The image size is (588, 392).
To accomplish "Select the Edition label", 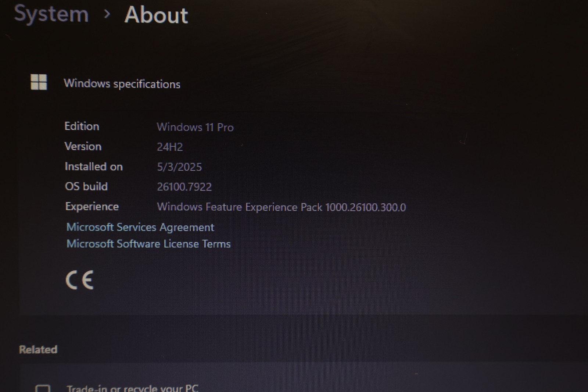I will point(82,126).
